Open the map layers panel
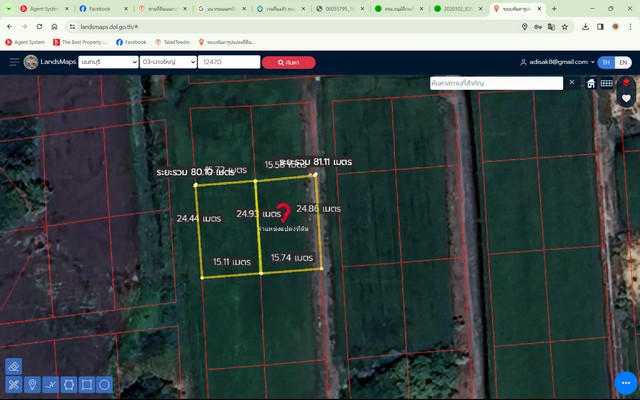 (x=626, y=82)
